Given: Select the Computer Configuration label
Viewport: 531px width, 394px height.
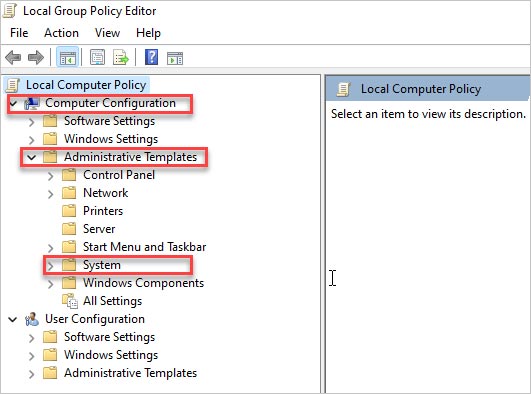Looking at the screenshot, I should pos(110,103).
